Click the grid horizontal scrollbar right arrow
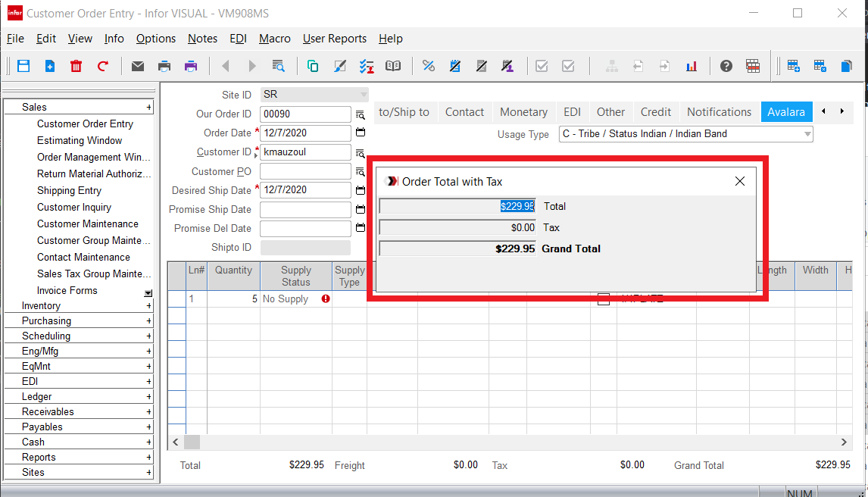This screenshot has height=497, width=868. [844, 442]
